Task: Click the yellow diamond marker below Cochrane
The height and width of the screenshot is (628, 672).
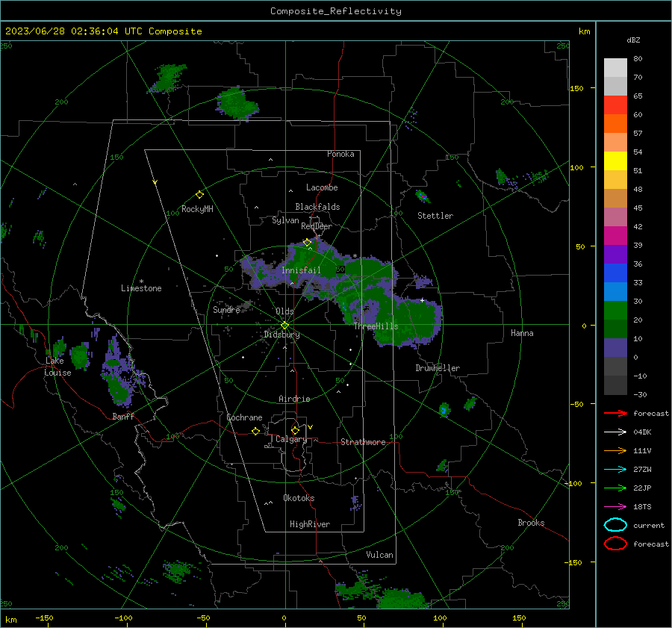Action: [x=255, y=431]
